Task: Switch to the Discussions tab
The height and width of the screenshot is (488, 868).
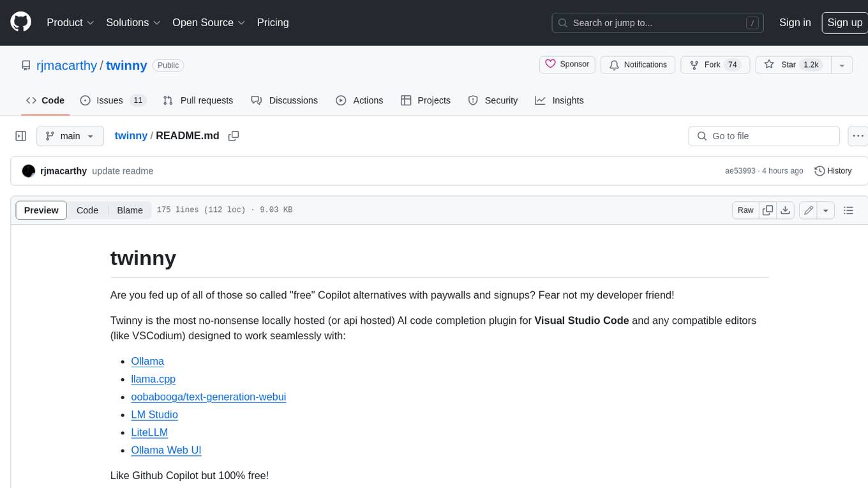Action: click(x=284, y=100)
